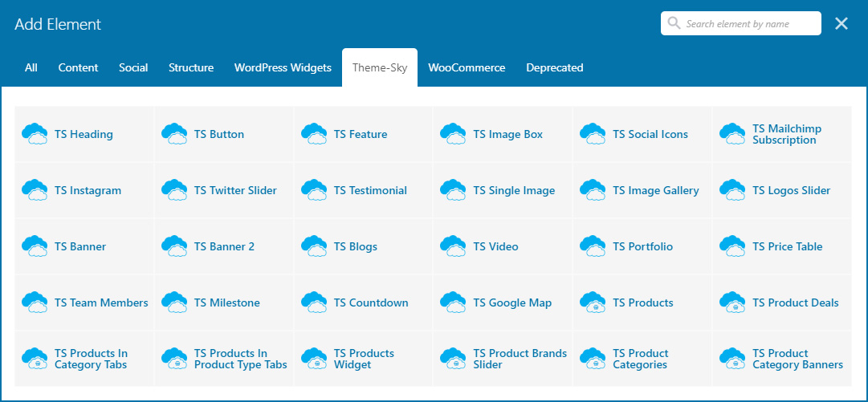Select the TS Product Category Banners element

(x=782, y=359)
